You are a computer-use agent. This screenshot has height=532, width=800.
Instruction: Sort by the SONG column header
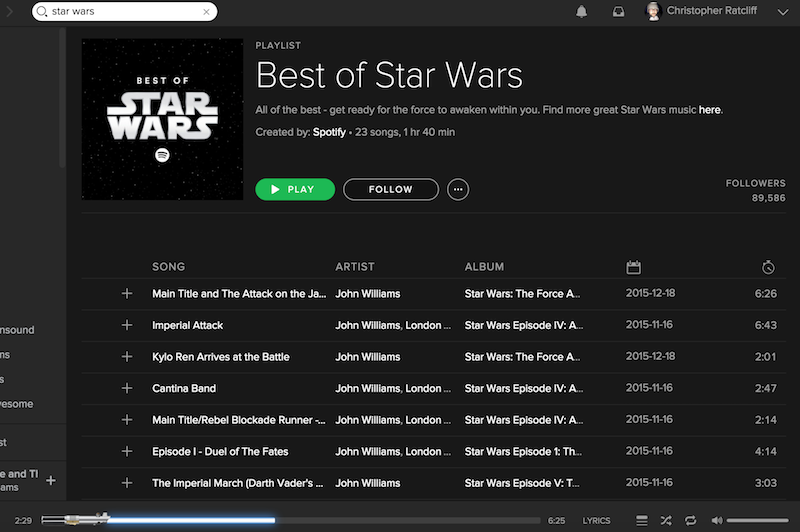pyautogui.click(x=168, y=267)
